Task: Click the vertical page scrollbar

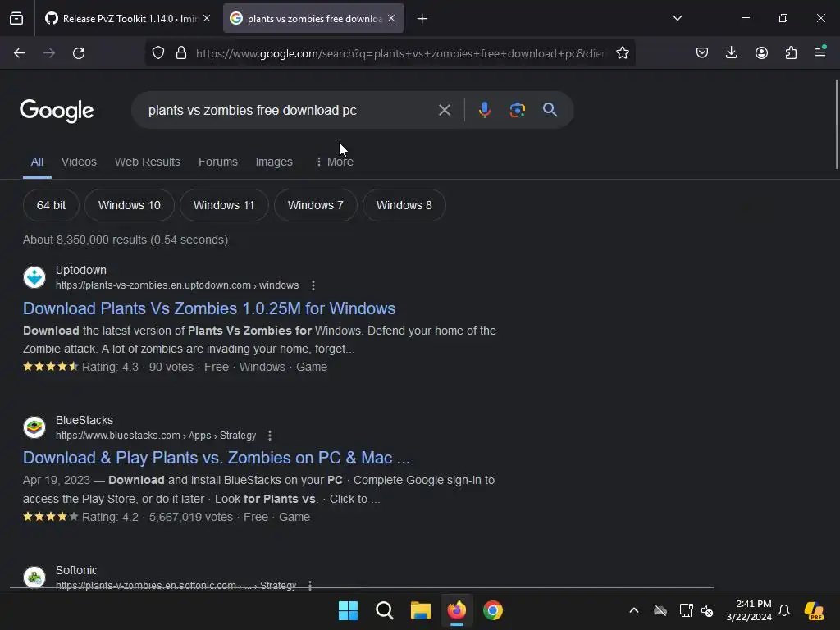Action: pyautogui.click(x=836, y=125)
